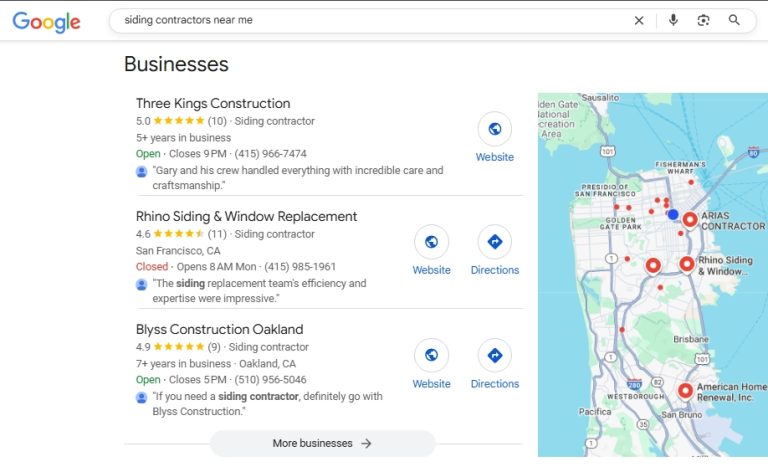
Task: Click the San Bruno label on the map
Action: 682,415
